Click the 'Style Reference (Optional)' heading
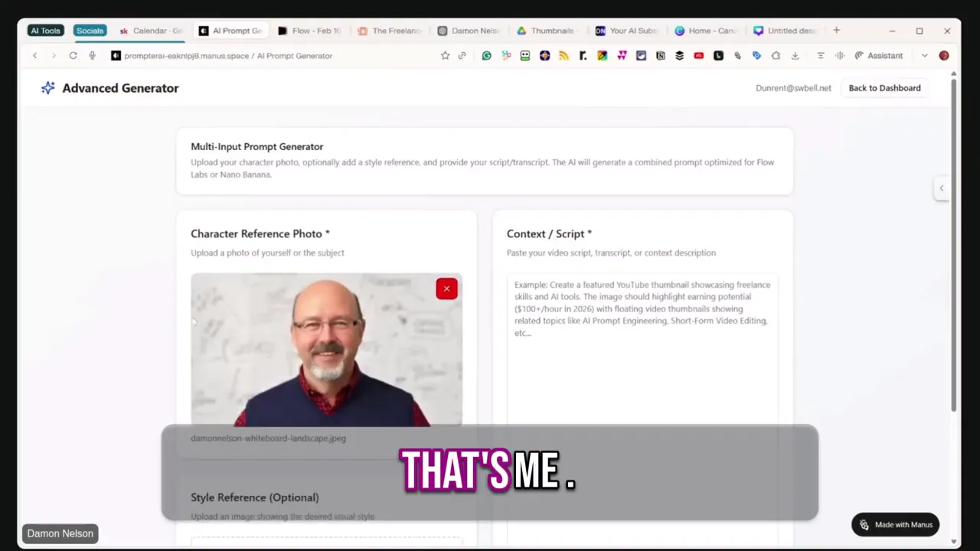The image size is (980, 551). pyautogui.click(x=255, y=497)
